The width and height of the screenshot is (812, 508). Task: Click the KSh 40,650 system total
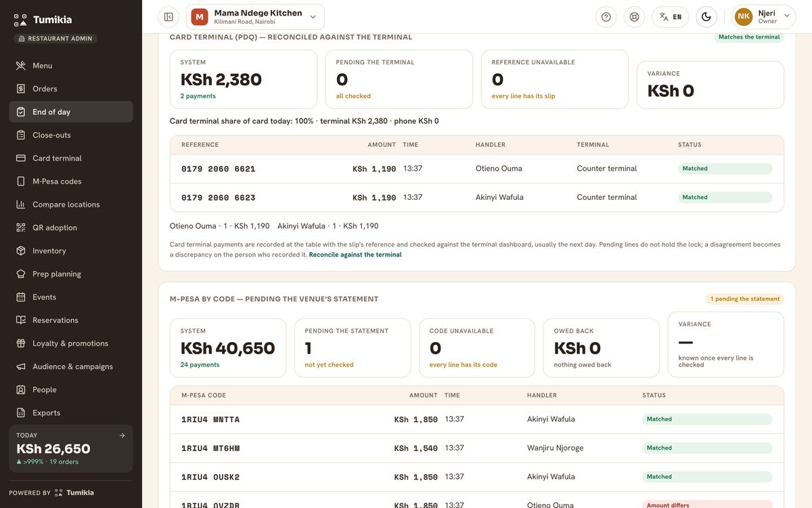click(x=228, y=348)
